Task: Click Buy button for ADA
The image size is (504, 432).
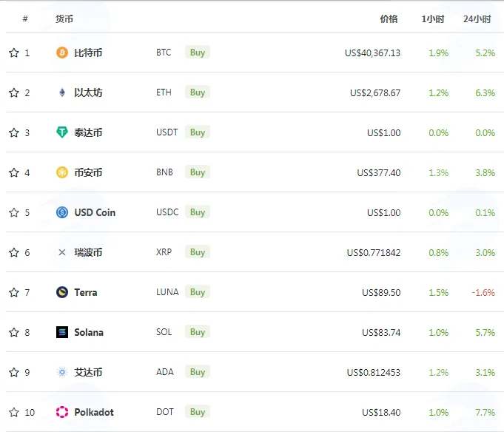Action: pos(198,372)
